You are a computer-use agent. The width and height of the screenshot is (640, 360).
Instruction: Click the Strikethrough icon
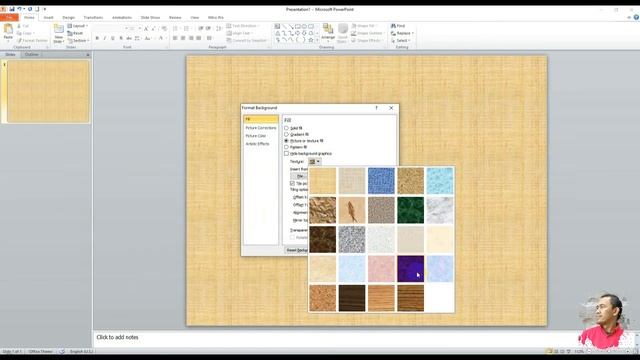pos(129,38)
